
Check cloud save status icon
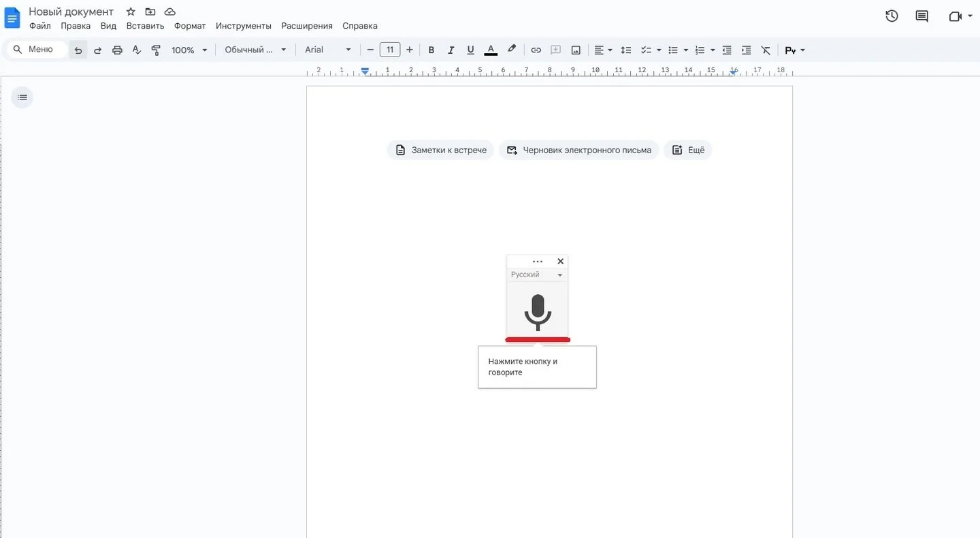click(x=170, y=12)
